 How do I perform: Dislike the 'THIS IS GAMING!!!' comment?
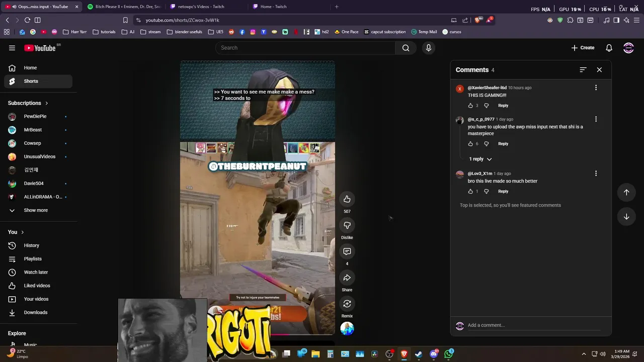tap(486, 106)
